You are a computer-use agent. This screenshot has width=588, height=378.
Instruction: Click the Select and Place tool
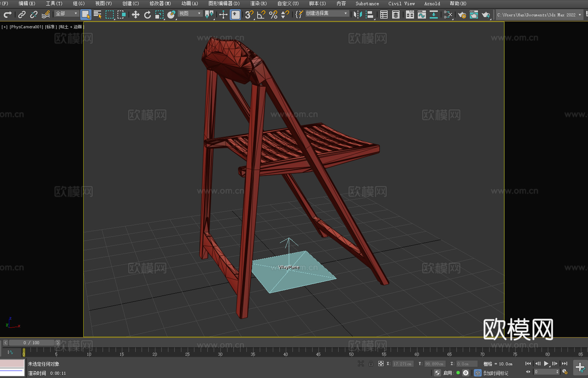(171, 14)
